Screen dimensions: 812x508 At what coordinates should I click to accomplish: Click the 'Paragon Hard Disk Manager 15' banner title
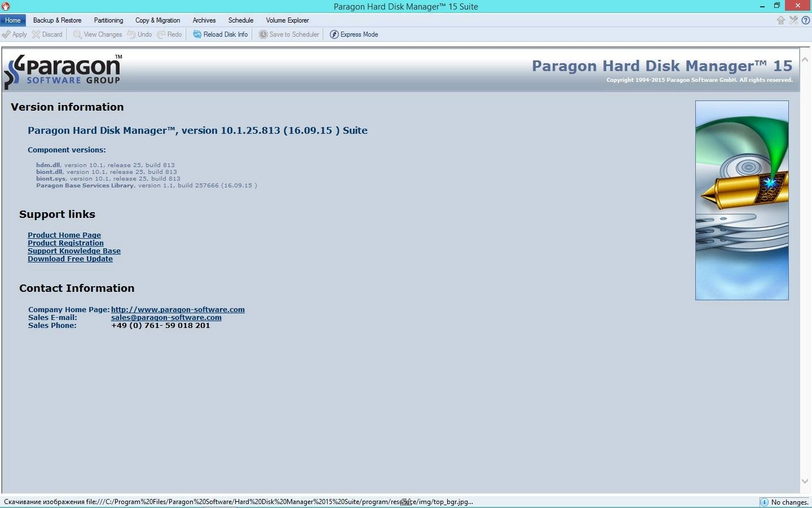[x=662, y=66]
